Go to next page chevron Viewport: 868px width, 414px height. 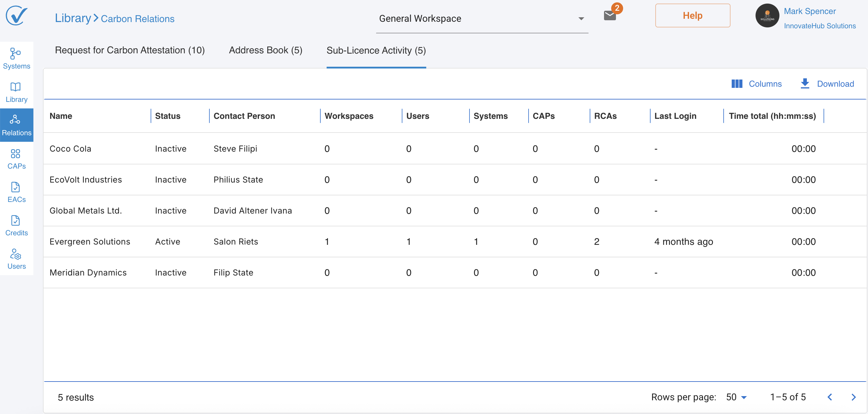coord(853,397)
